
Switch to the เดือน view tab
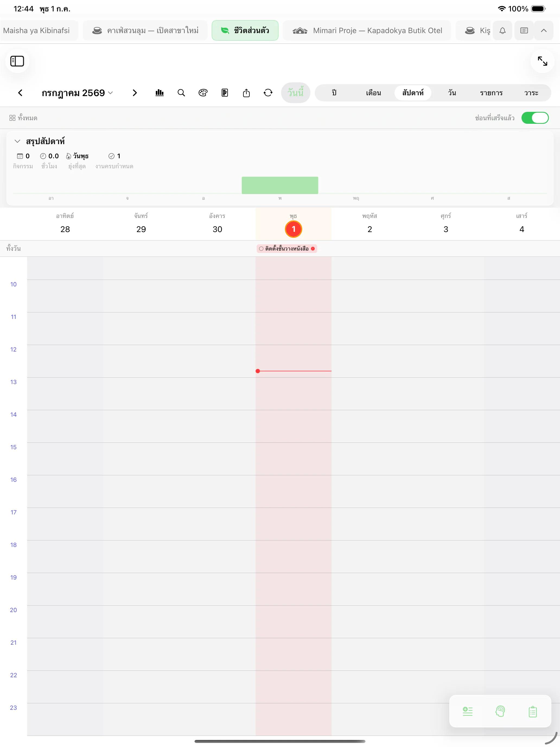click(373, 93)
